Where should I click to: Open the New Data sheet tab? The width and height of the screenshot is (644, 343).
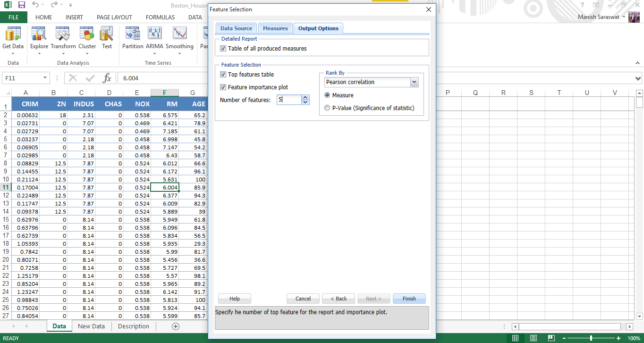click(91, 326)
